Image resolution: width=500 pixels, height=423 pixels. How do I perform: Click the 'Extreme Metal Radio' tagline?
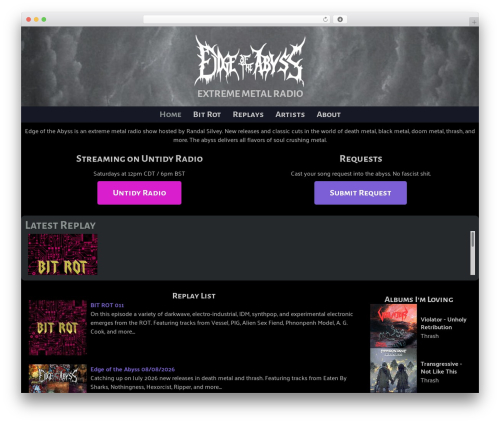coord(250,94)
